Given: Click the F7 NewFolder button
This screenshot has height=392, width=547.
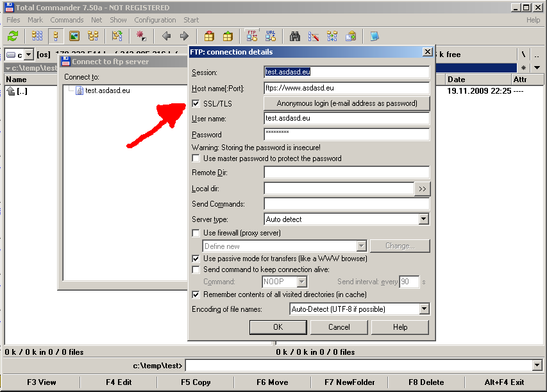Looking at the screenshot, I should coord(349,382).
